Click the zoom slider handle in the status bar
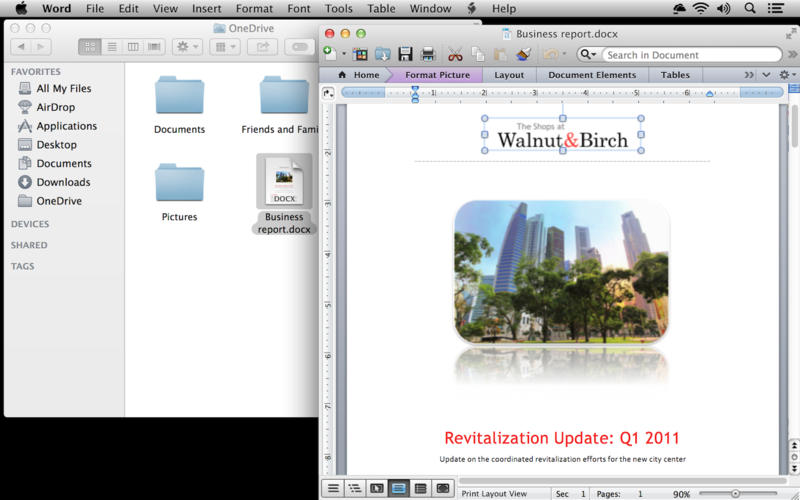 coord(735,493)
